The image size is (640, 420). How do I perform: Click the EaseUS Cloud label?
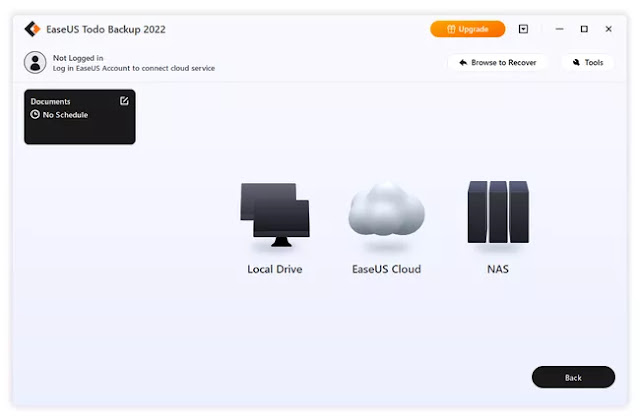tap(386, 269)
